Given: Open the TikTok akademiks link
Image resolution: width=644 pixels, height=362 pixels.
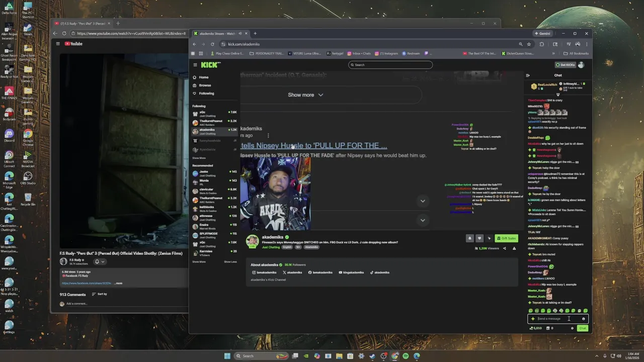Looking at the screenshot, I should tap(380, 273).
